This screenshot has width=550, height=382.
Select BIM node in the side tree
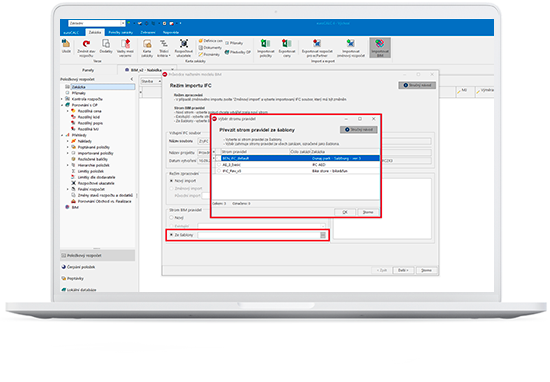(72, 207)
